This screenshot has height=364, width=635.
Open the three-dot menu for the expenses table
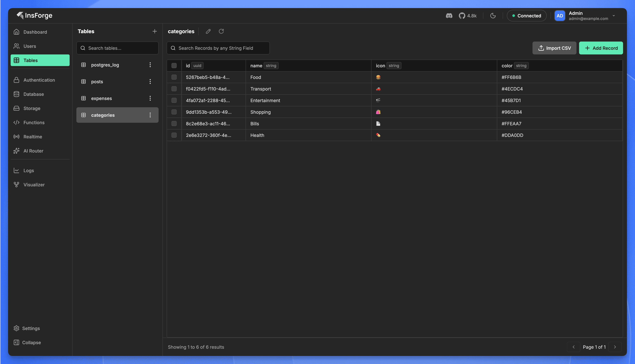click(x=150, y=98)
